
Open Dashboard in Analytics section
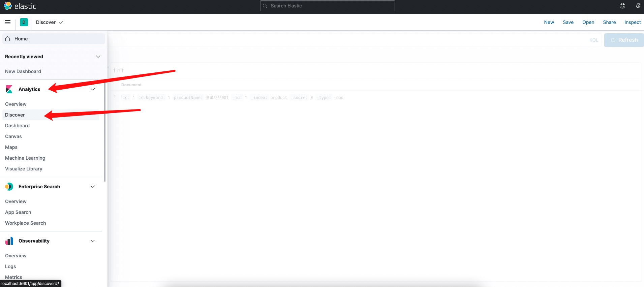coord(17,126)
